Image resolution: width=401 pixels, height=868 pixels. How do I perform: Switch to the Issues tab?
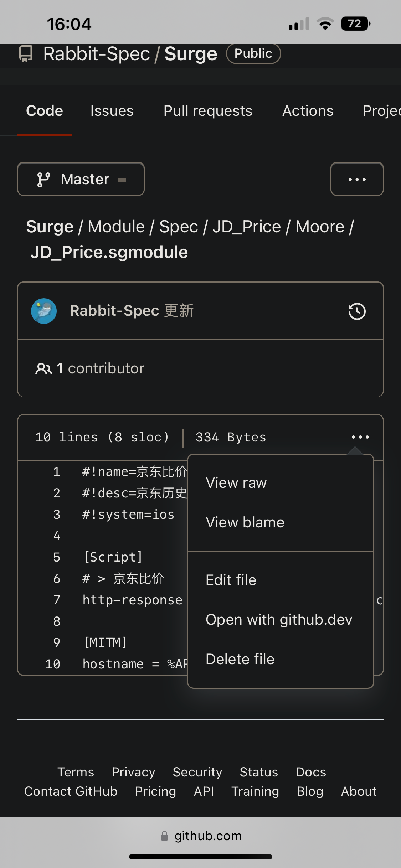point(112,111)
